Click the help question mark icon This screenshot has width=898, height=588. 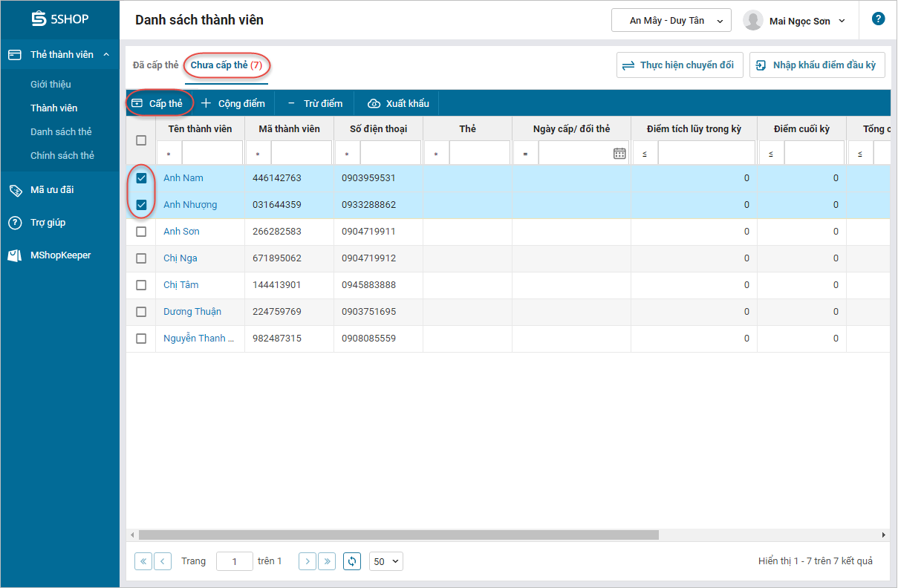coord(878,19)
